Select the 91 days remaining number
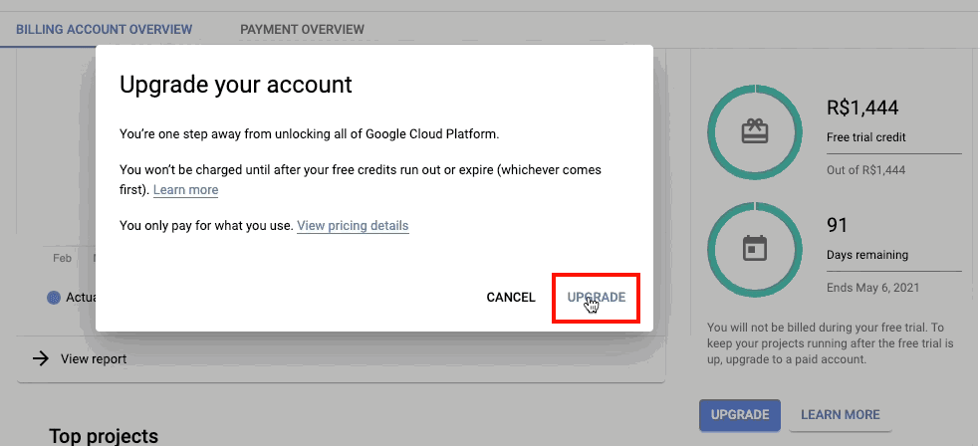This screenshot has width=980, height=446. 837,225
